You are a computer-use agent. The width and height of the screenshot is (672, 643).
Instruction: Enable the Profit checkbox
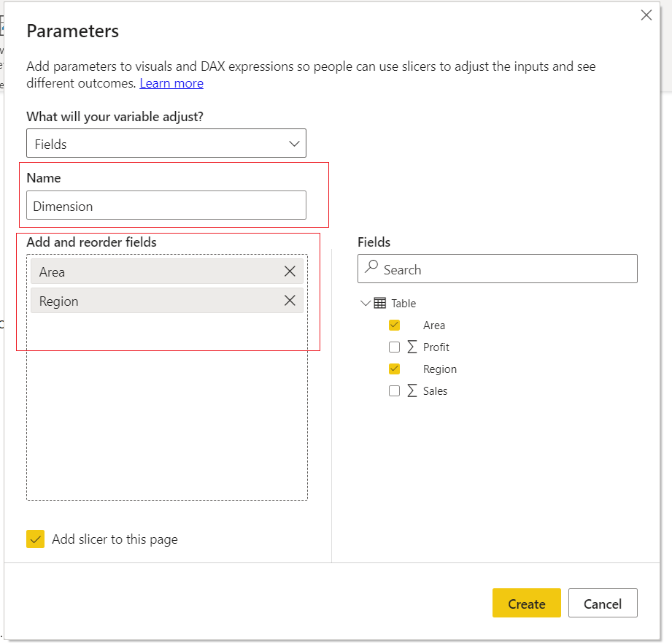394,347
